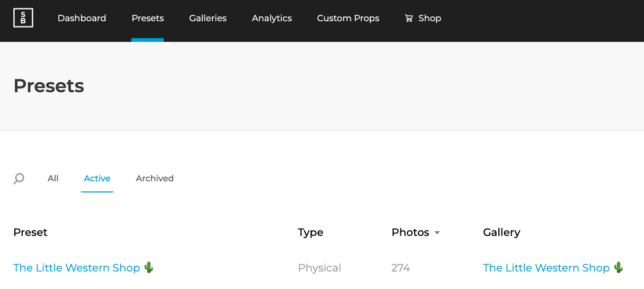This screenshot has height=289, width=644.
Task: Show All presets tab
Action: tap(53, 179)
